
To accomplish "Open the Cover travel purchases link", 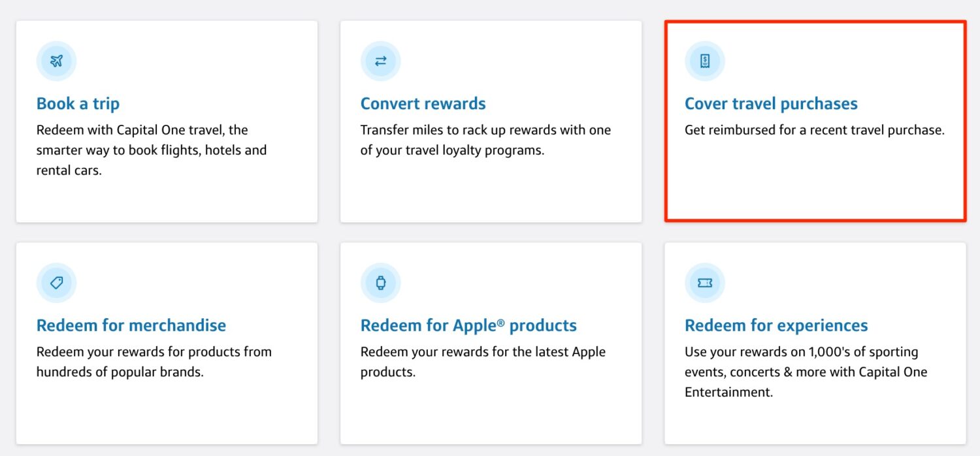I will [771, 103].
